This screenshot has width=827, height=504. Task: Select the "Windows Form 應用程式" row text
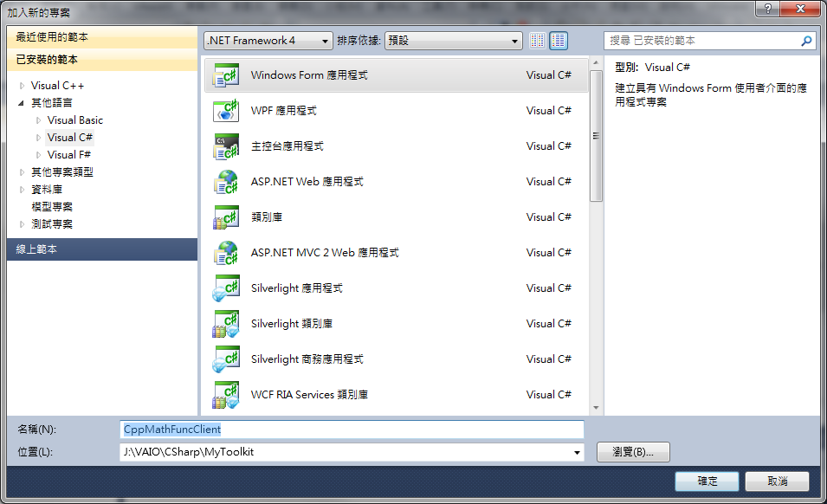(x=309, y=75)
